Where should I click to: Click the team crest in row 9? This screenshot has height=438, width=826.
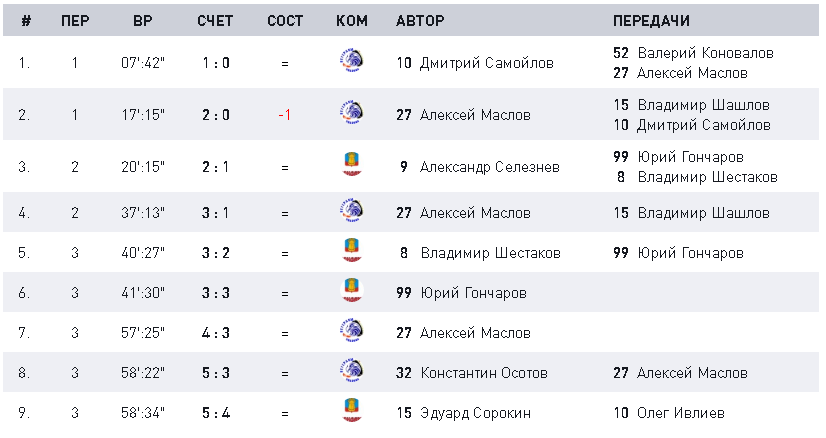[351, 411]
